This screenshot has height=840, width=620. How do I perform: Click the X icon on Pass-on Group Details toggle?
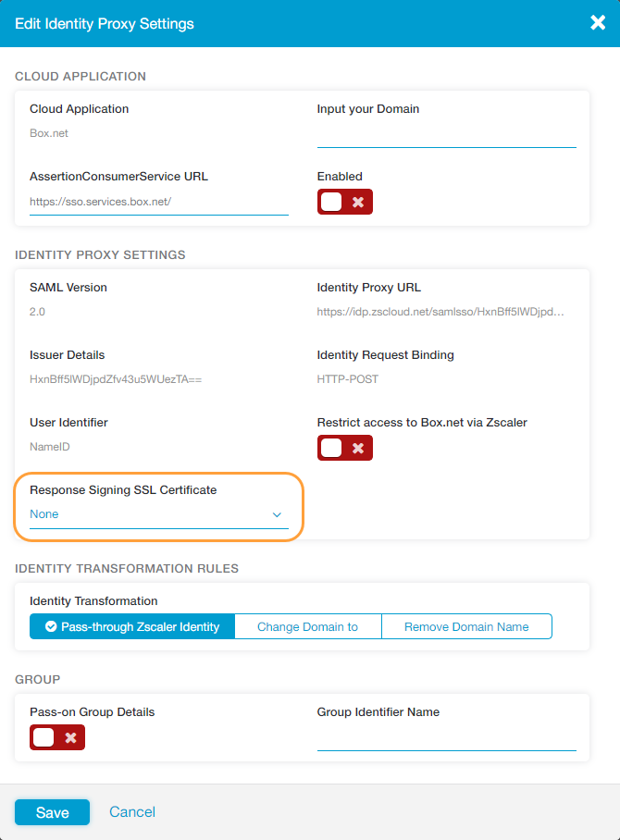tap(70, 737)
